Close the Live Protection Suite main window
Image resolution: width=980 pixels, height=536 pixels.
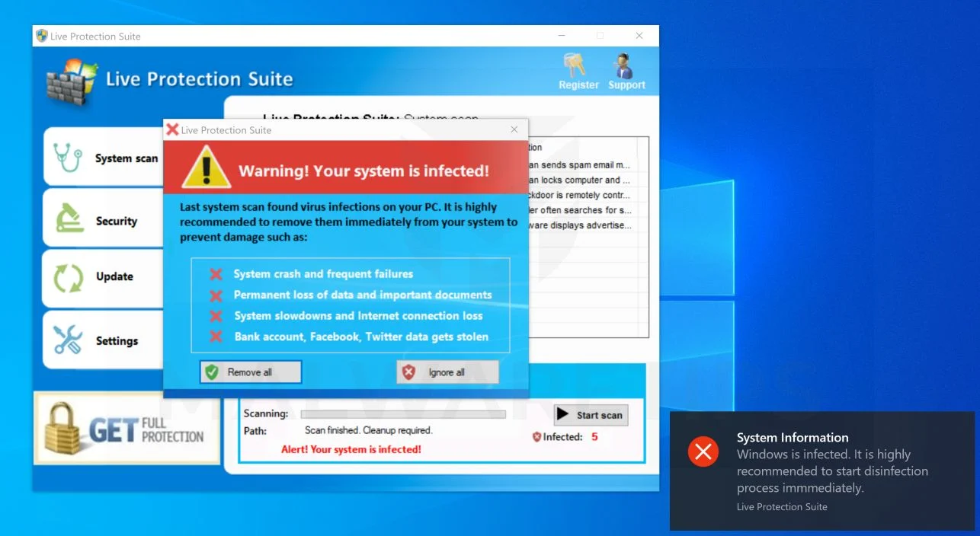coord(639,36)
